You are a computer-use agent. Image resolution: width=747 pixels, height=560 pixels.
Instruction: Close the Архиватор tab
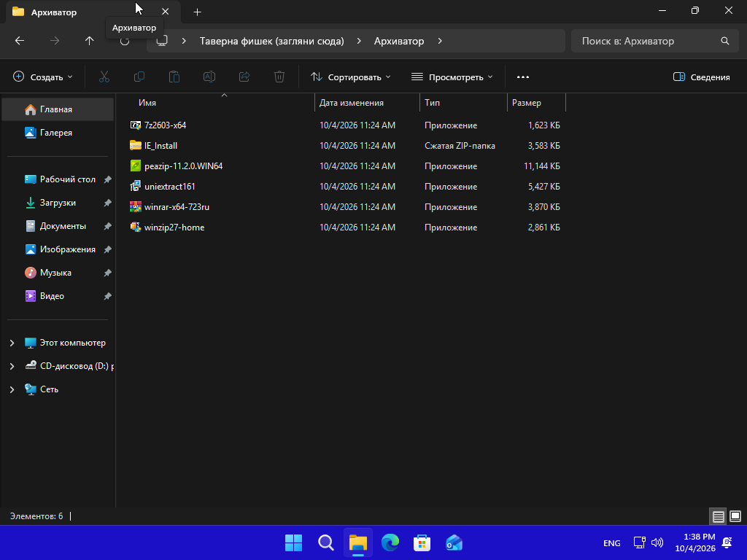166,12
